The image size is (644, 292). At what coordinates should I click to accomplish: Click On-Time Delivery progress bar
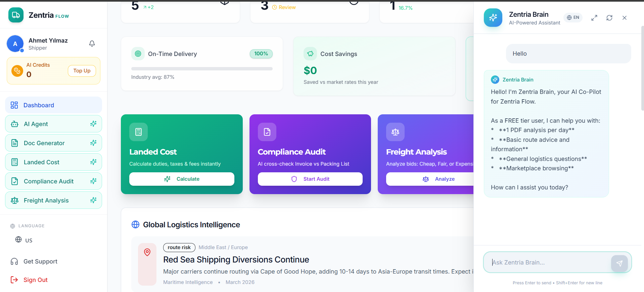tap(202, 69)
